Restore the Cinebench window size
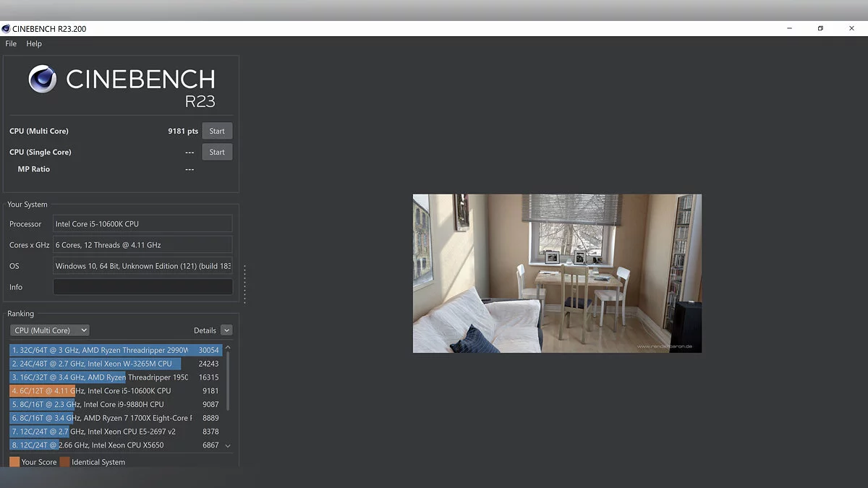 pos(820,28)
